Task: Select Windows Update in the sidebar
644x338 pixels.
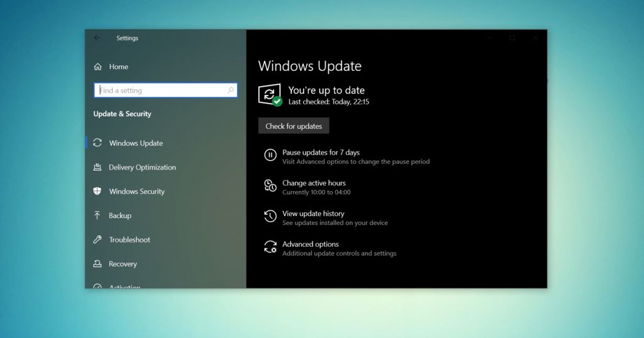Action: click(136, 143)
